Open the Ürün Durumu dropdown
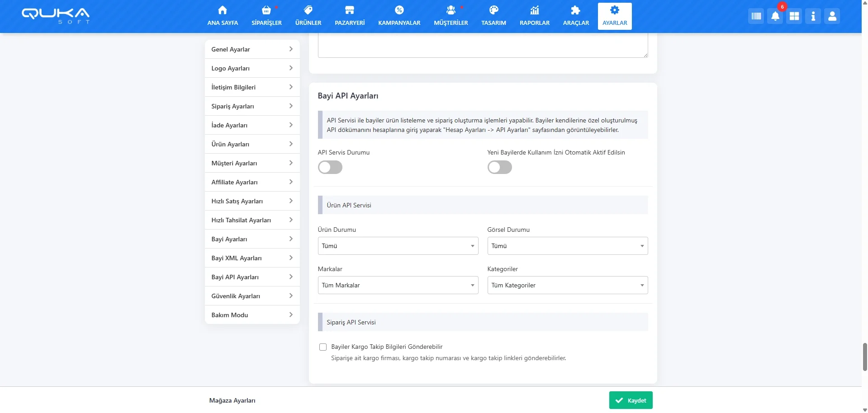 pyautogui.click(x=398, y=246)
